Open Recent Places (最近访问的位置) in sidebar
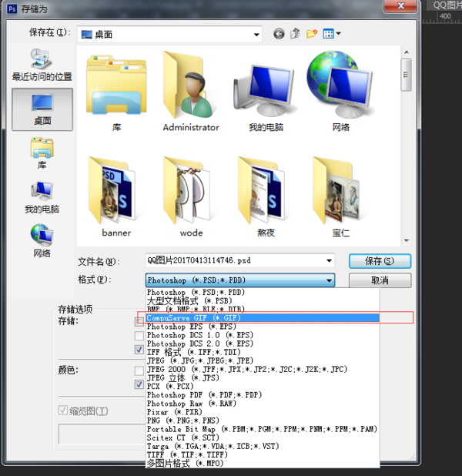Viewport: 462px width, 476px height. 42,65
